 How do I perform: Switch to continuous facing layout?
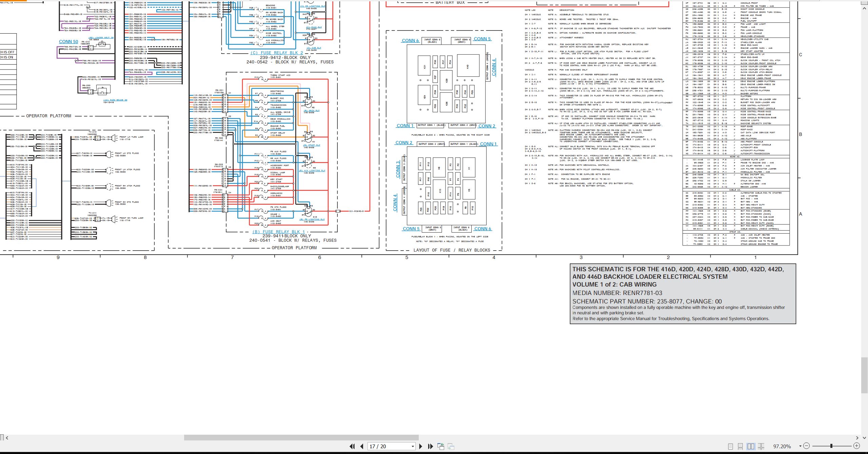pyautogui.click(x=761, y=447)
